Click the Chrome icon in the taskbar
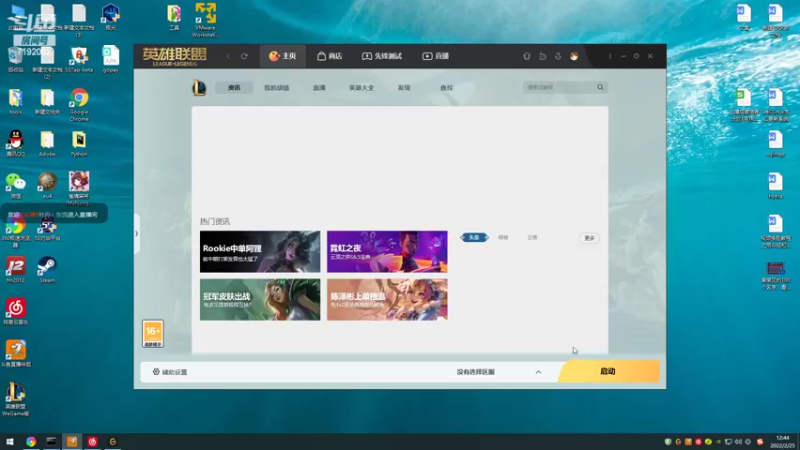This screenshot has width=800, height=450. click(x=31, y=441)
